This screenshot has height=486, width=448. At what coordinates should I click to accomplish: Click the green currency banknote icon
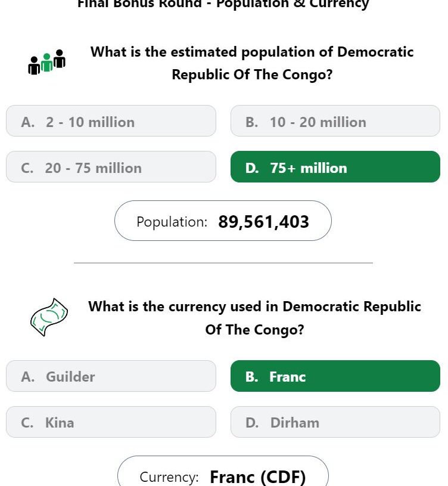click(49, 317)
